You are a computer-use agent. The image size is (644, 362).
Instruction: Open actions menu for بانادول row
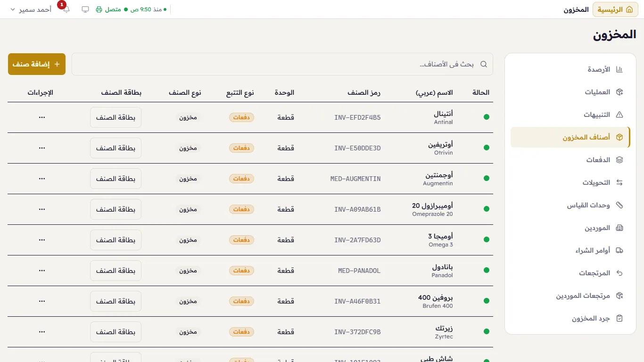[x=42, y=271]
